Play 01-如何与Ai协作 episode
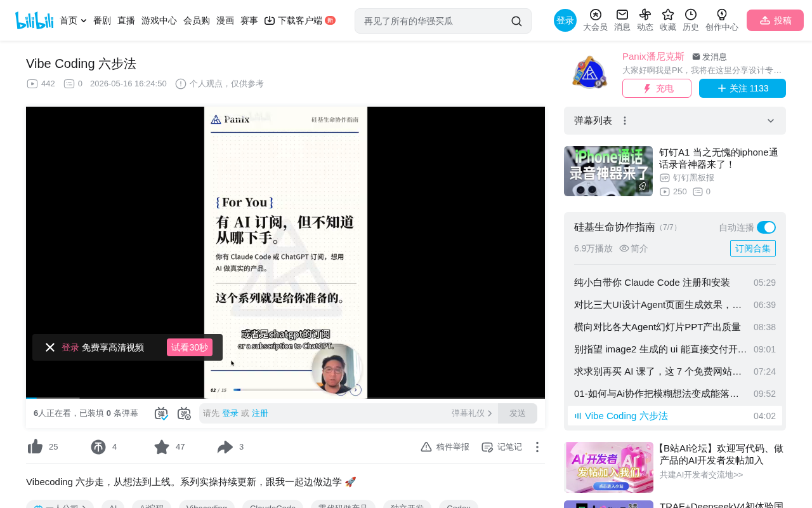Screen dimensions: 812x508 coord(675,394)
